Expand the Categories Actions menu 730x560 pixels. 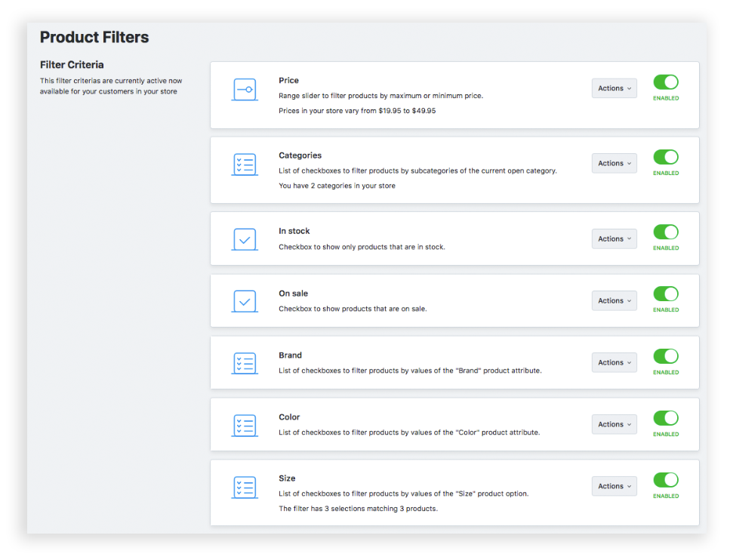pos(614,163)
